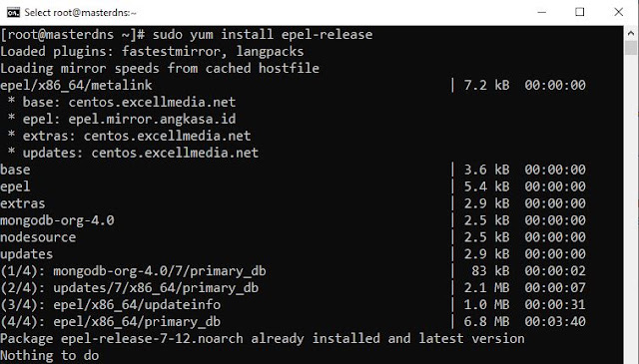
Task: Click the '00:00:07' time value
Action: (555, 288)
